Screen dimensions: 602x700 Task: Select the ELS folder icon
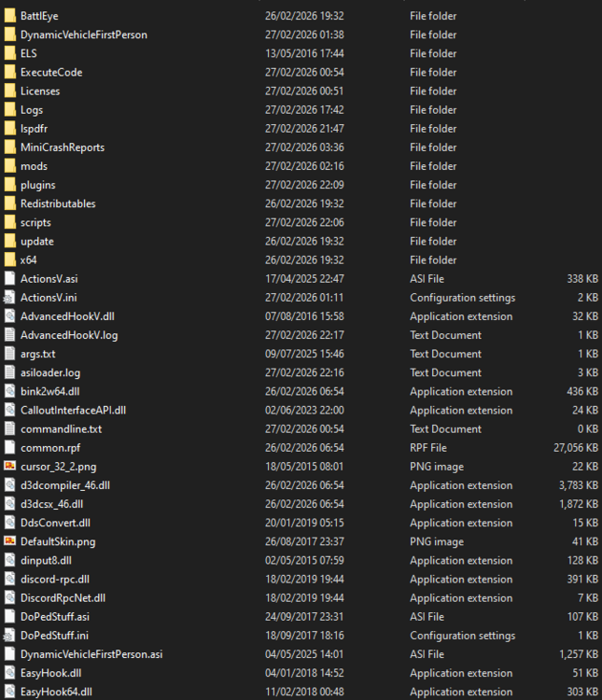coord(10,53)
